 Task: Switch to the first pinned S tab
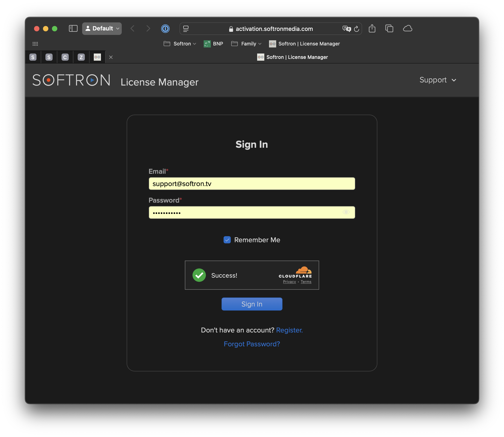[x=33, y=57]
